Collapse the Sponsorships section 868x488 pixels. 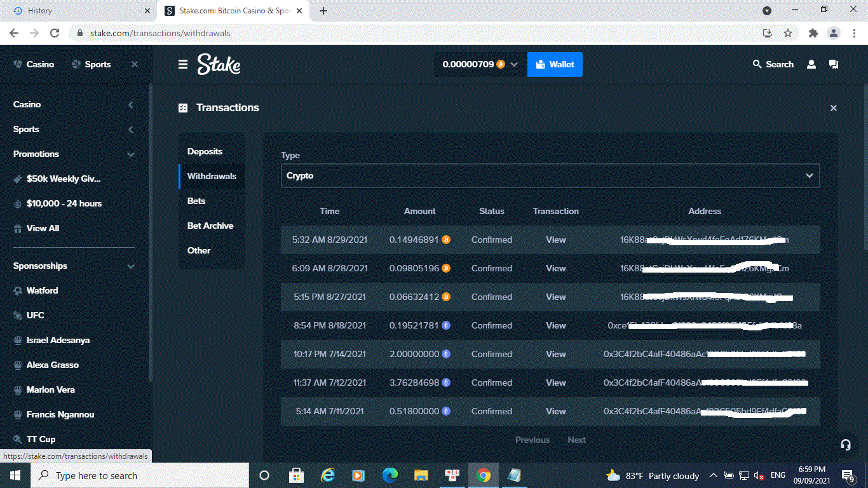[x=74, y=266]
